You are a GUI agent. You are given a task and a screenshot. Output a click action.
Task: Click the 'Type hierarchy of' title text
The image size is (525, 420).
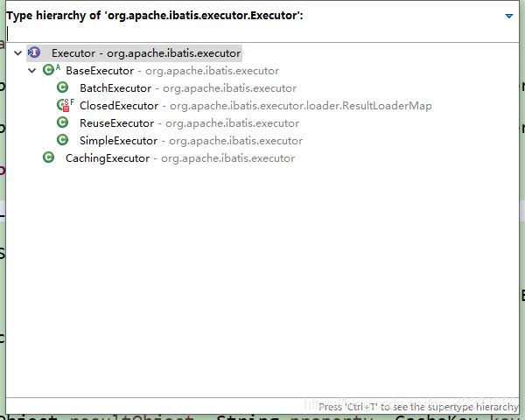[x=155, y=16]
